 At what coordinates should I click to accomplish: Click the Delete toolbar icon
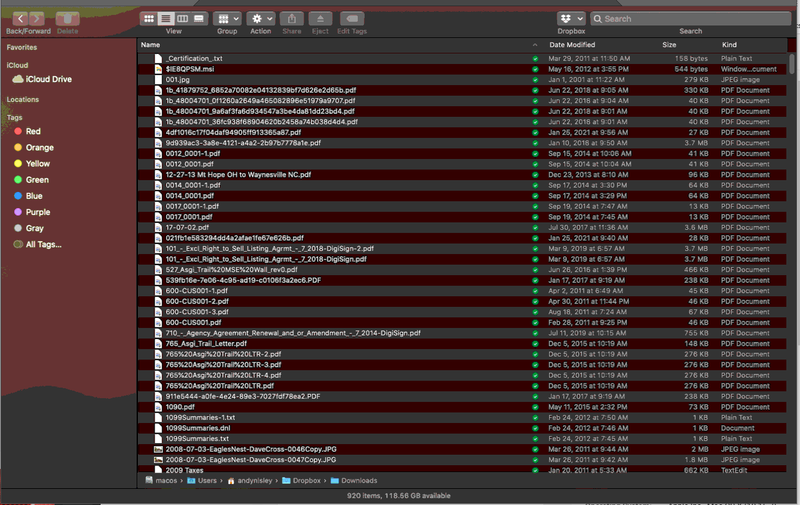click(x=67, y=19)
